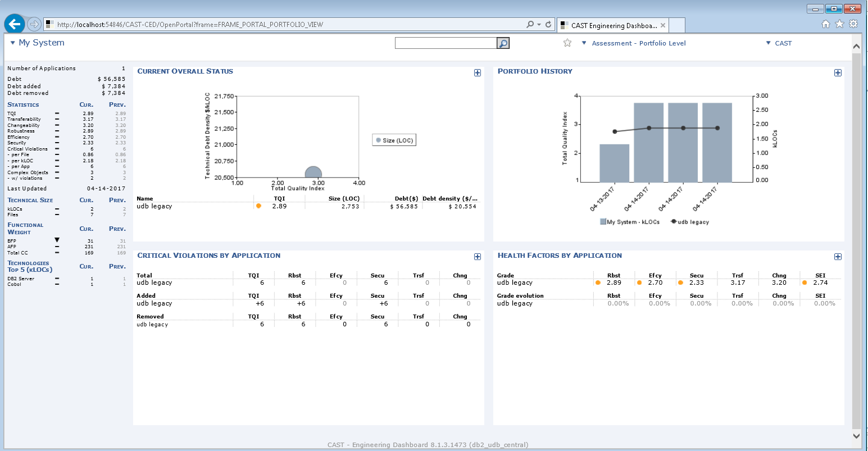The image size is (868, 451).
Task: Open udb legacy in Current Overall Status table
Action: click(154, 206)
